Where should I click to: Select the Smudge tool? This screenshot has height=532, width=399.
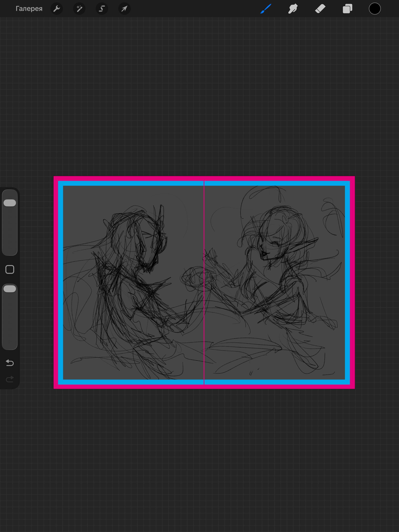point(293,9)
